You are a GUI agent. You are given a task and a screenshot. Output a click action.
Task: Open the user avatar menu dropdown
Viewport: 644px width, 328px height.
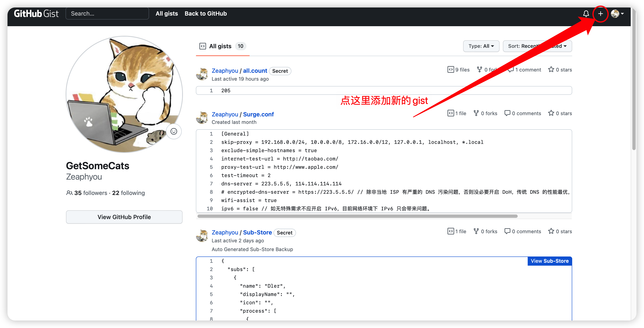(617, 14)
